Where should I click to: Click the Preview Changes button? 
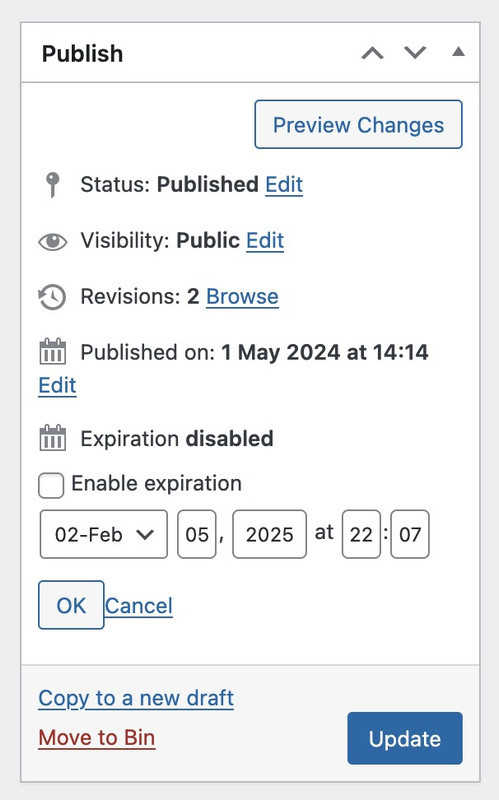tap(359, 124)
